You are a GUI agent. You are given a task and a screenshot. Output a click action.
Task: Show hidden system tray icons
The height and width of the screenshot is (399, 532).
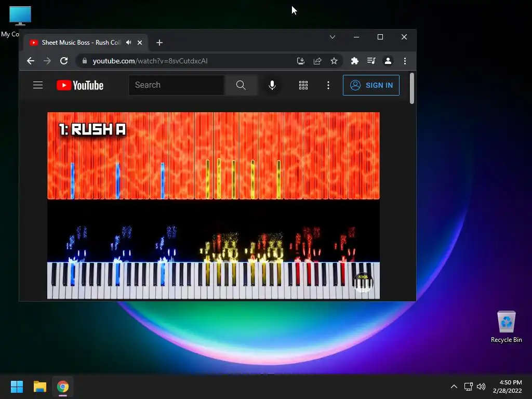(454, 387)
